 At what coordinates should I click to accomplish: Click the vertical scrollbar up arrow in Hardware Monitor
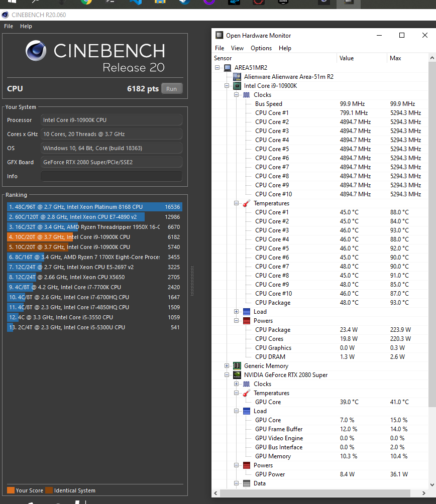click(432, 58)
